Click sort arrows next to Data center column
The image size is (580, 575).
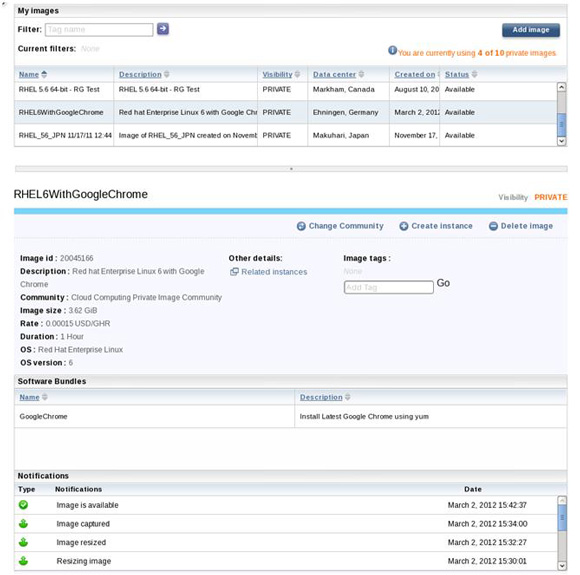coord(361,74)
